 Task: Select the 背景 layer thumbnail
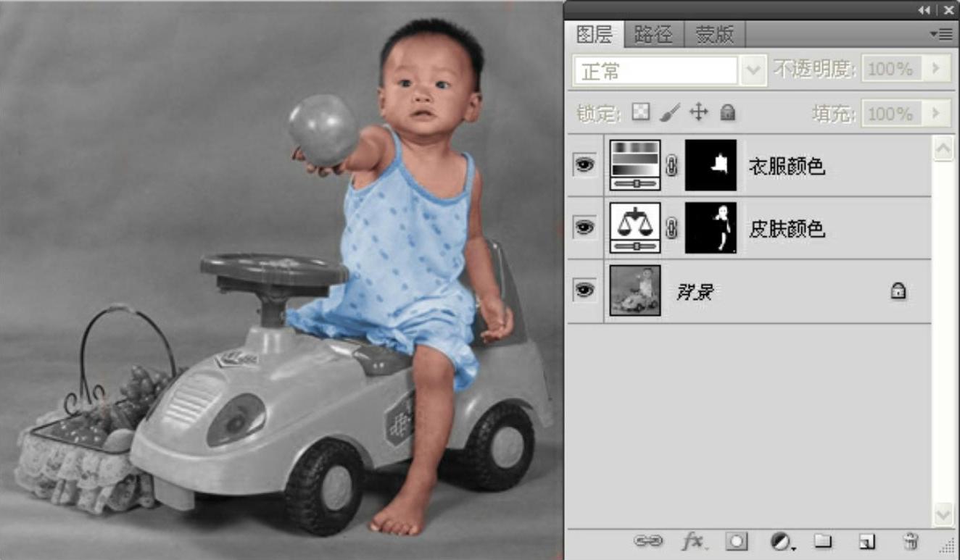[635, 291]
